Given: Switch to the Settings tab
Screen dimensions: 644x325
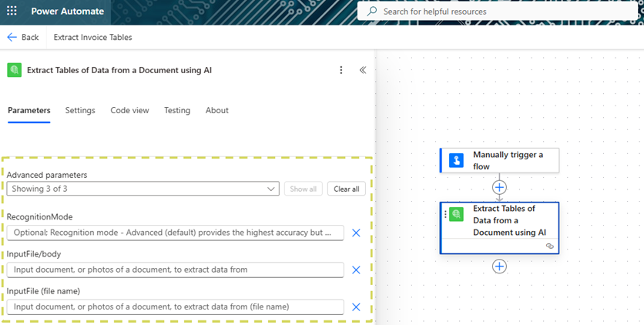Looking at the screenshot, I should (80, 110).
